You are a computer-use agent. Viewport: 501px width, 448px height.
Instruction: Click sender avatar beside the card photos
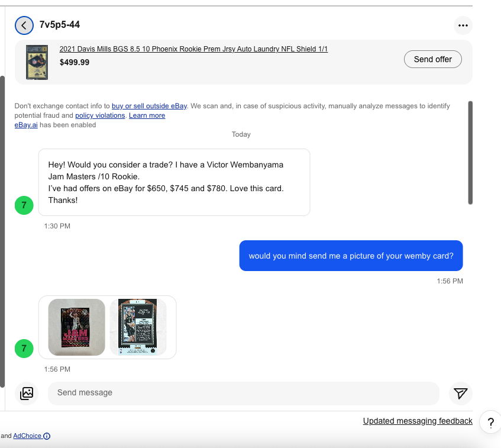[x=24, y=349]
